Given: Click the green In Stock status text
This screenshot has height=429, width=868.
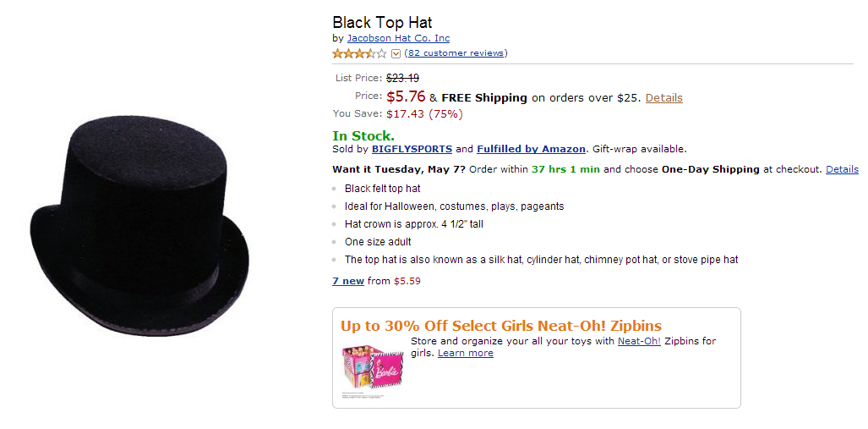Looking at the screenshot, I should coord(363,135).
